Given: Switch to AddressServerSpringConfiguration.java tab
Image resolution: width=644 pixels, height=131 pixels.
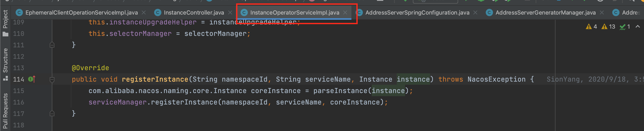Looking at the screenshot, I should [417, 12].
